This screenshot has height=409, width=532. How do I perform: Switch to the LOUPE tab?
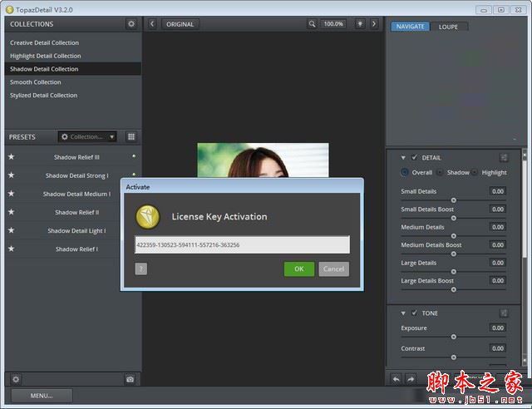448,27
